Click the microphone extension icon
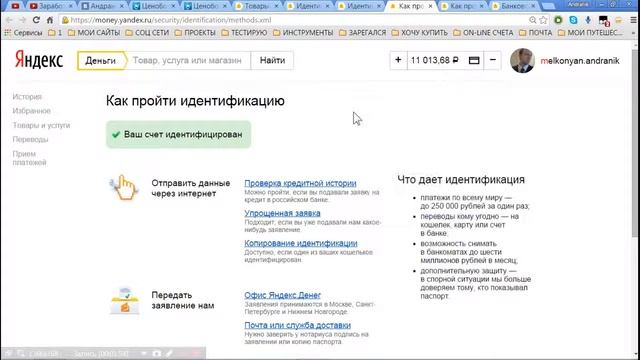 coord(588,20)
